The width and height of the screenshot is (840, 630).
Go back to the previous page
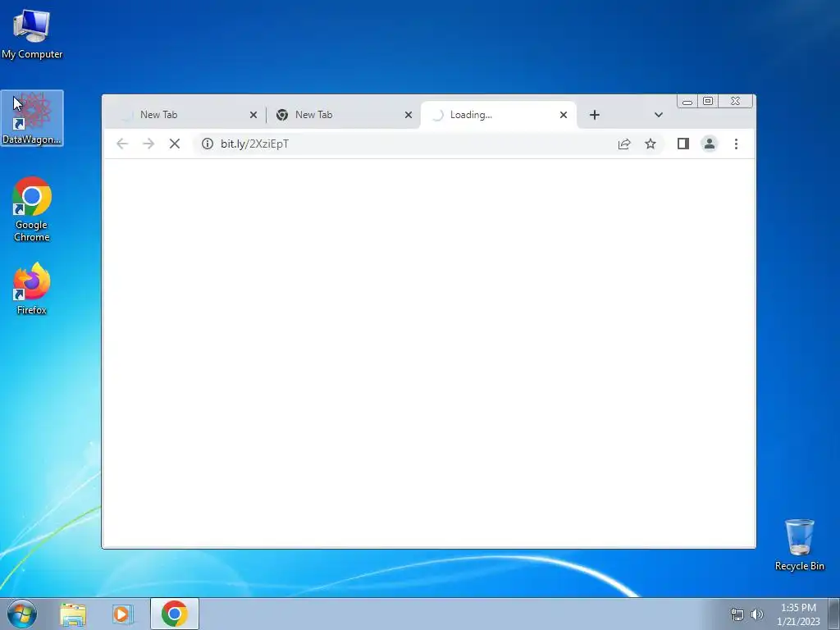[122, 144]
